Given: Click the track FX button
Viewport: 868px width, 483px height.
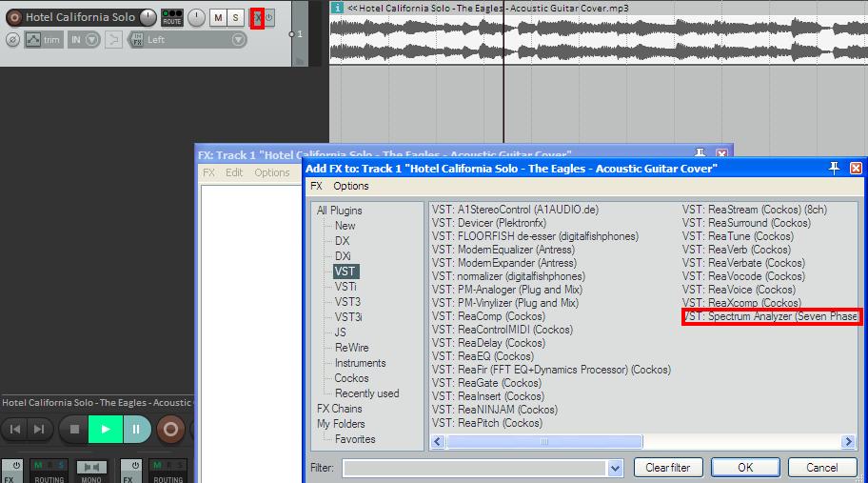Looking at the screenshot, I should click(x=256, y=17).
